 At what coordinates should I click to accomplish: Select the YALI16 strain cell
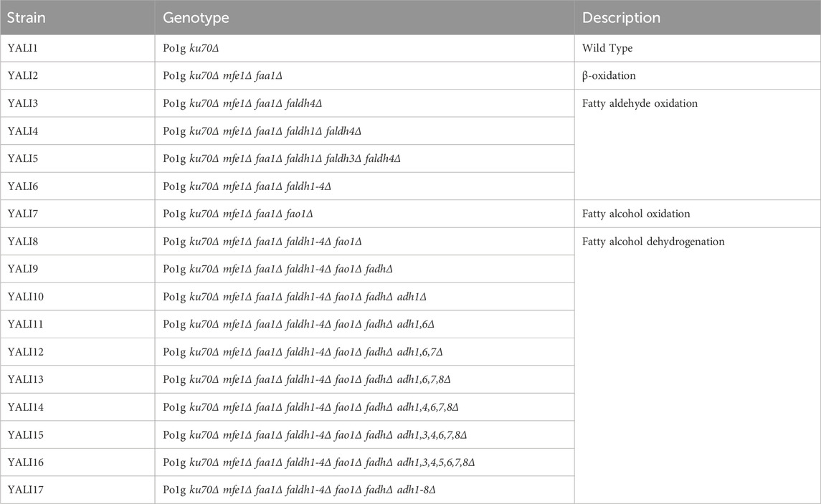point(27,462)
